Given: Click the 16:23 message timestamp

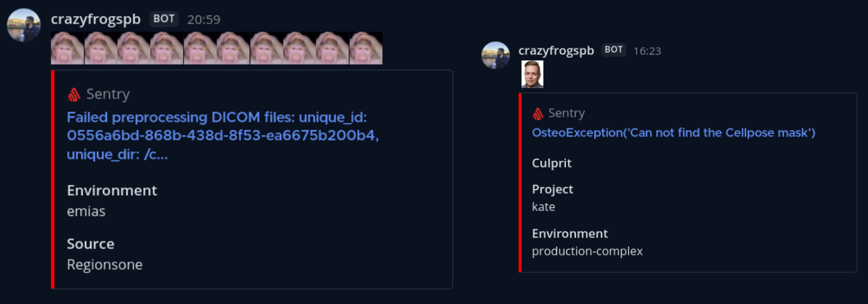Looking at the screenshot, I should coord(647,50).
